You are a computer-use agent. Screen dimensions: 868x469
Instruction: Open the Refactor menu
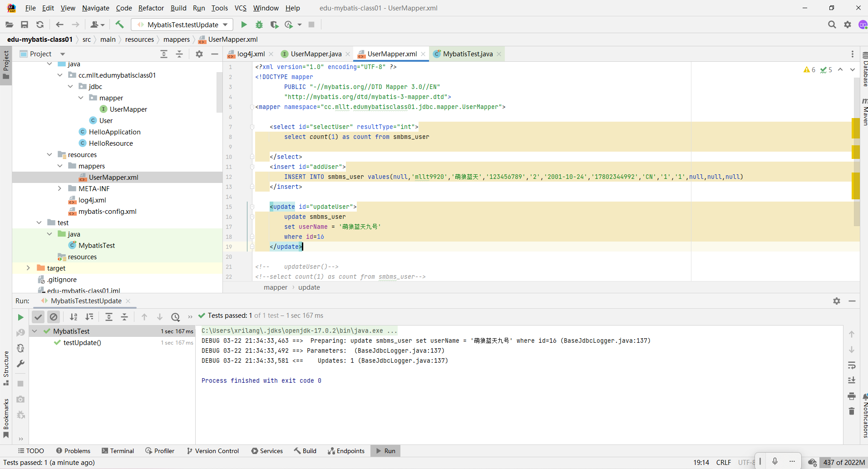(x=151, y=8)
